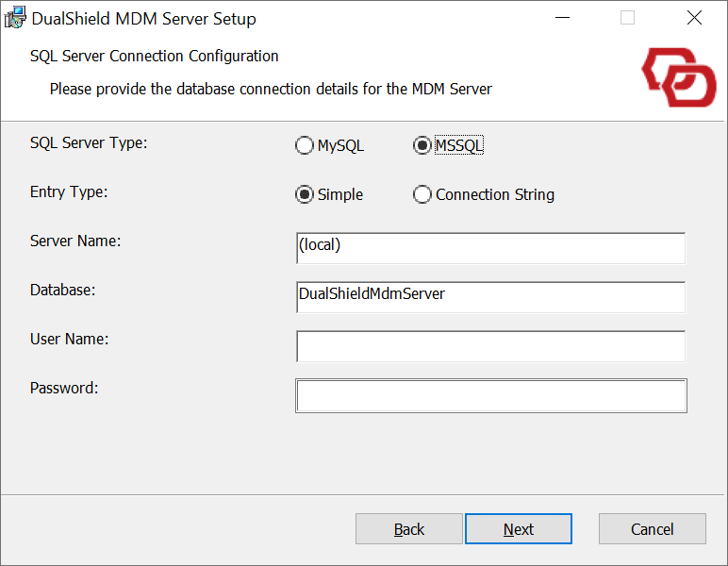Viewport: 728px width, 566px height.
Task: Switch entry type to Connection String
Action: [x=422, y=195]
